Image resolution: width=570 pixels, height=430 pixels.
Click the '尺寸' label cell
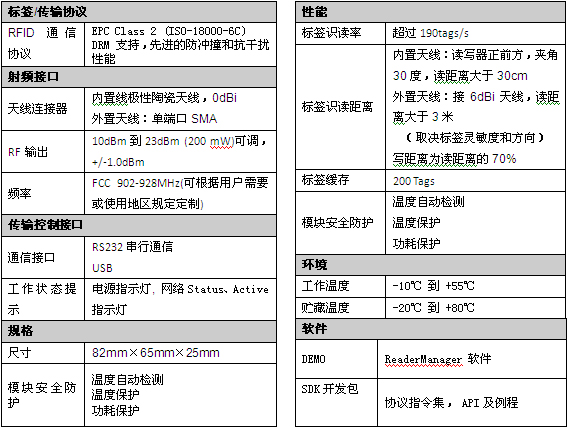coord(43,353)
